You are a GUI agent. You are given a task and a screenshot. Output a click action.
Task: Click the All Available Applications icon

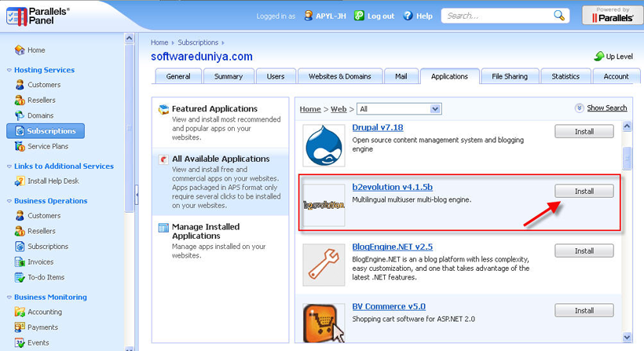pyautogui.click(x=163, y=159)
